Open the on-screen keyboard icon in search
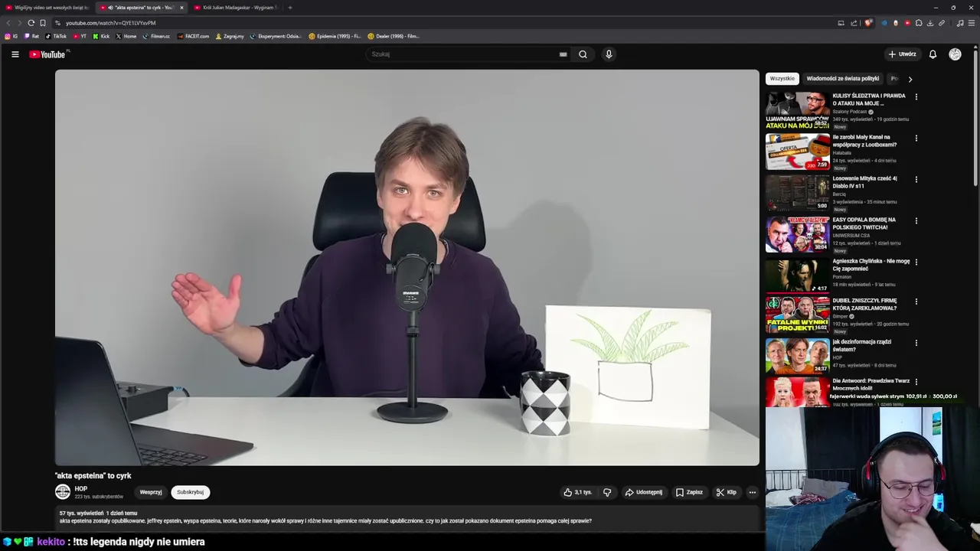The width and height of the screenshot is (980, 551). [563, 54]
